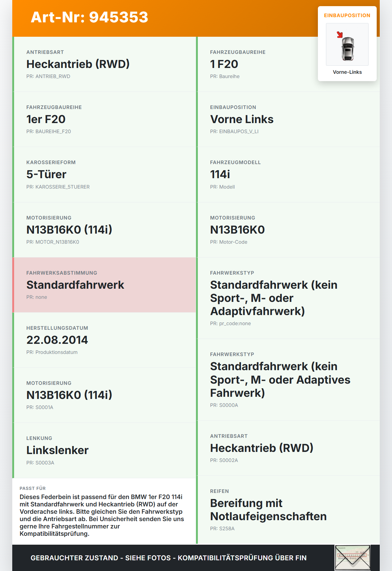Click the Heckantrieb card with PR S0002A
Viewport: 392px width, 571px height.
point(288,448)
